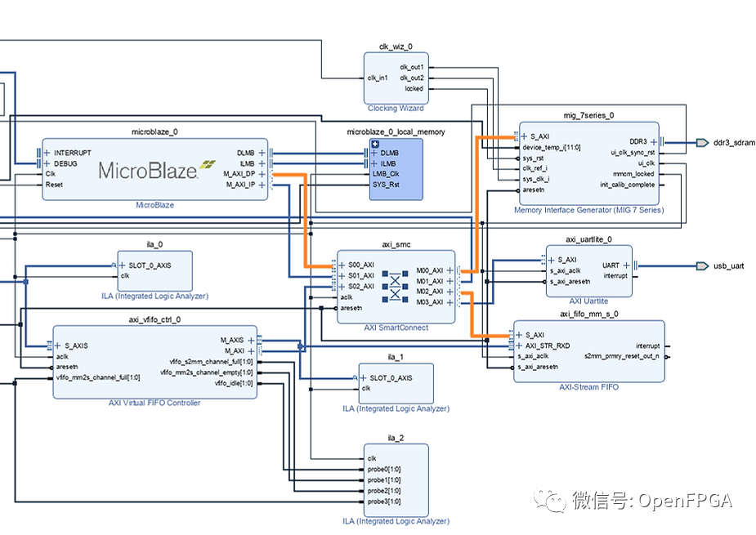Click the Clocking Wizard label under clk_wiz_0
The image size is (756, 535).
tap(395, 107)
